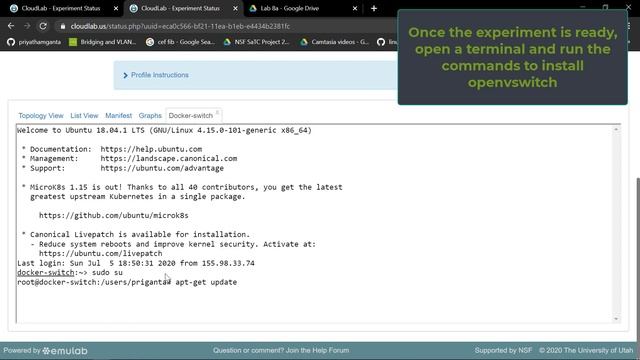Screen dimensions: 640x360
Task: Open the emulab link in footer
Action: coord(65,351)
